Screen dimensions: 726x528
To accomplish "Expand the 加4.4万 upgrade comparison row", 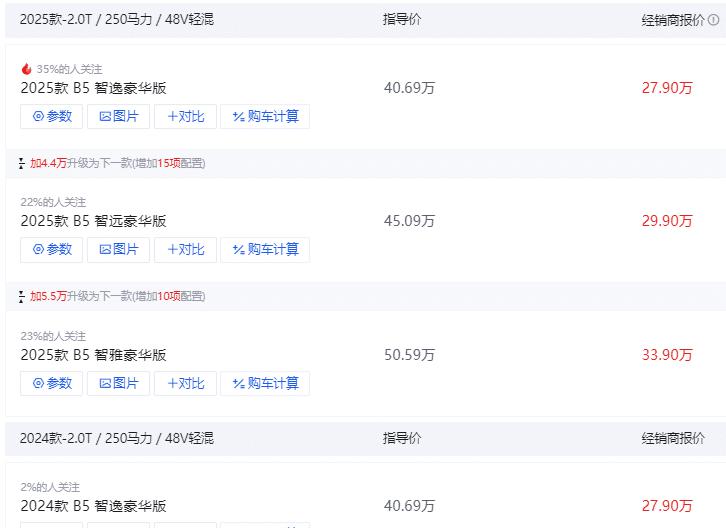I will [112, 163].
